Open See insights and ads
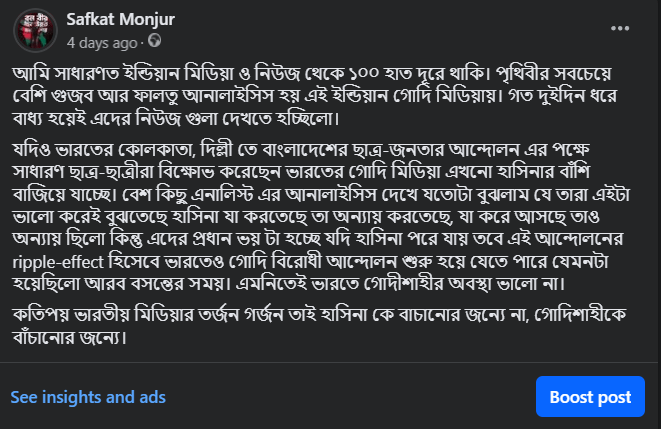 pyautogui.click(x=88, y=397)
